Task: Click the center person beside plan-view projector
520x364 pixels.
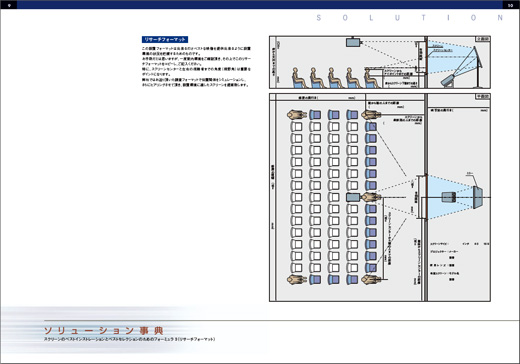Action: pyautogui.click(x=371, y=197)
